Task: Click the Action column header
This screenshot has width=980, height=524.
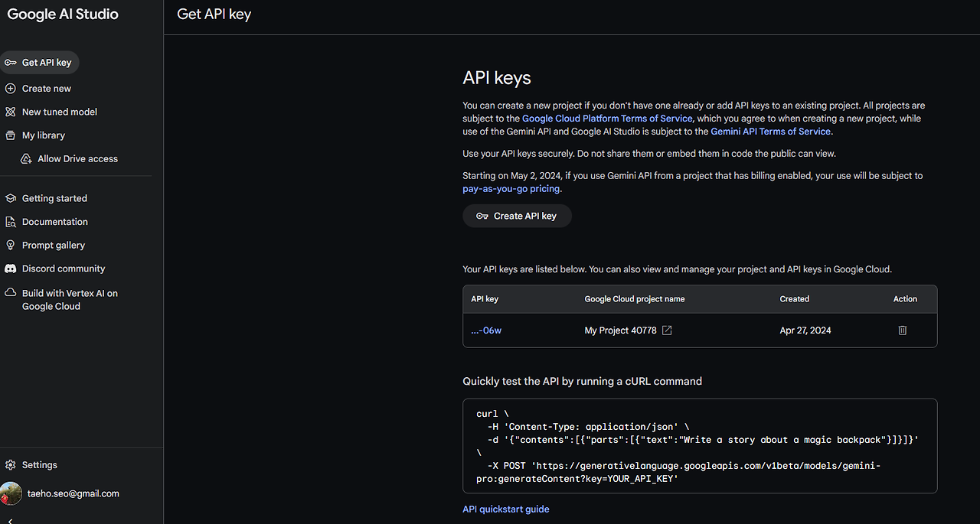Action: pos(905,299)
